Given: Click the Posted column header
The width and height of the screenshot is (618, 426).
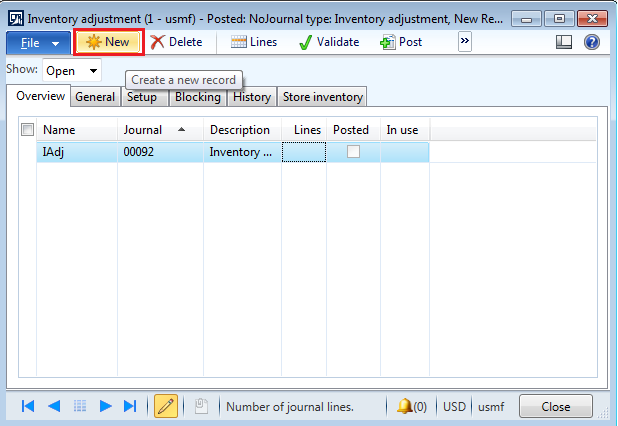Looking at the screenshot, I should (x=354, y=130).
